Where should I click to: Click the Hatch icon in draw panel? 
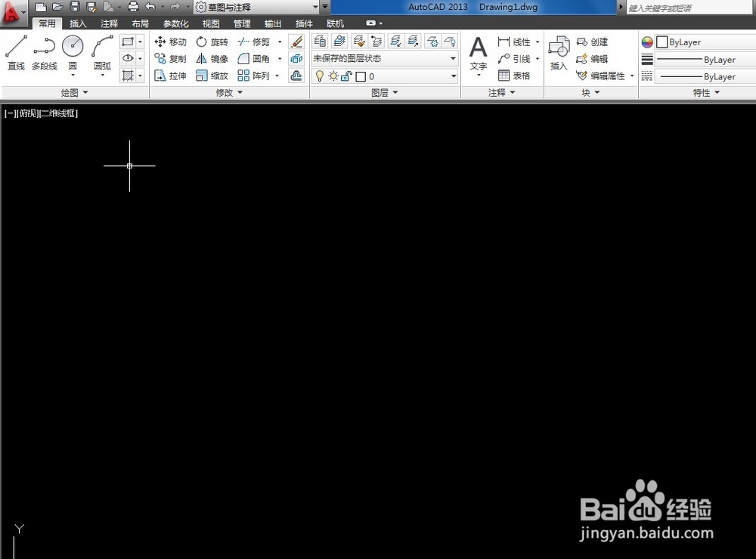(x=128, y=76)
